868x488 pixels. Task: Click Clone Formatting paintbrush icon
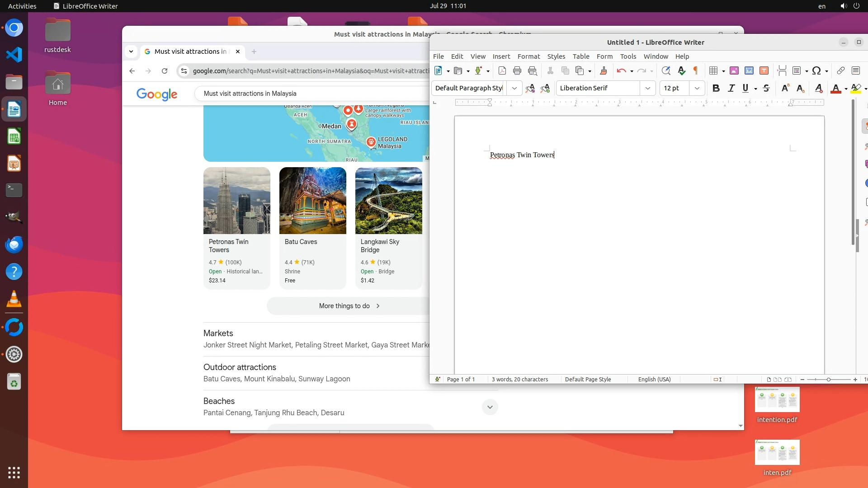[603, 70]
